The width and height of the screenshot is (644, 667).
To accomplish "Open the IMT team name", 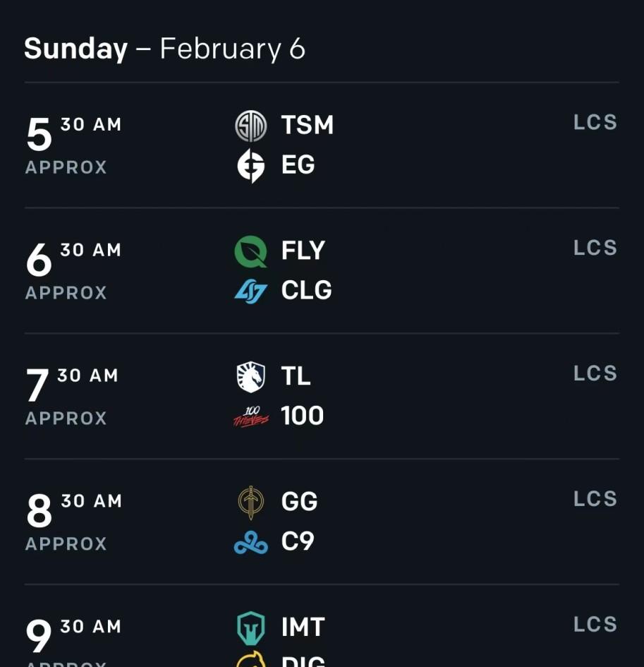I will point(303,627).
